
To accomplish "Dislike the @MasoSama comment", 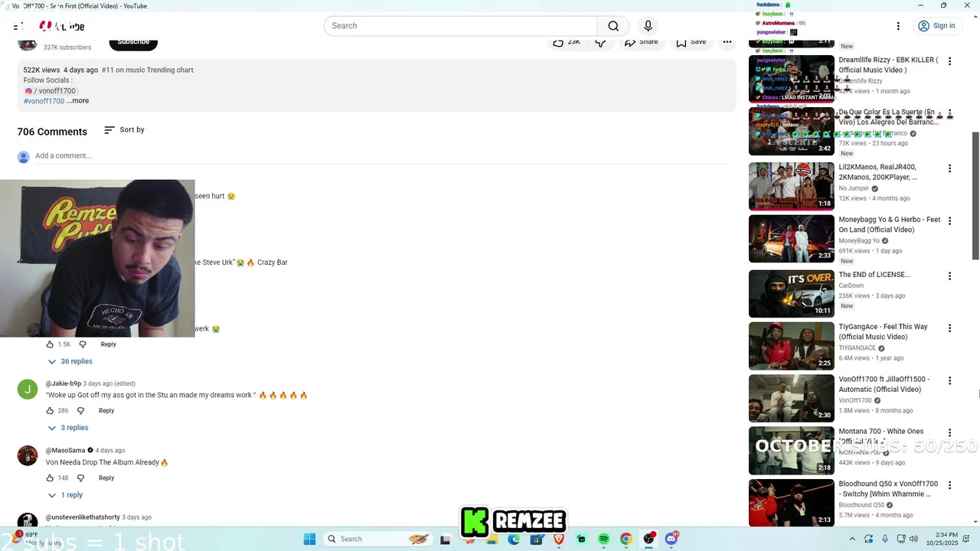I will (x=80, y=478).
